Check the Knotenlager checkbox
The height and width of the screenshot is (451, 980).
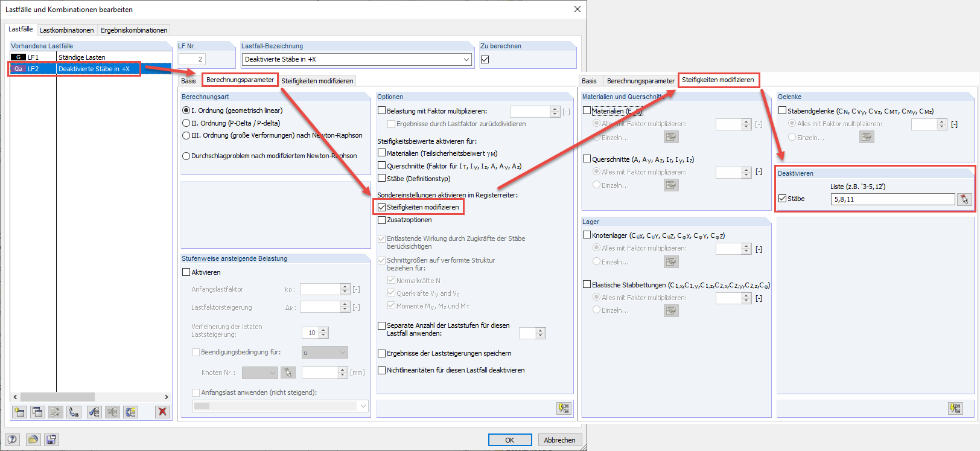(587, 235)
